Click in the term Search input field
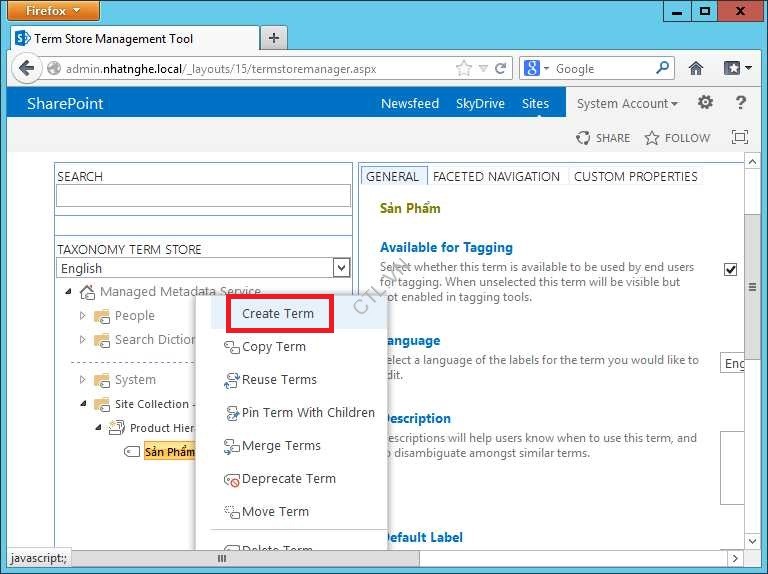This screenshot has height=574, width=768. (x=203, y=196)
